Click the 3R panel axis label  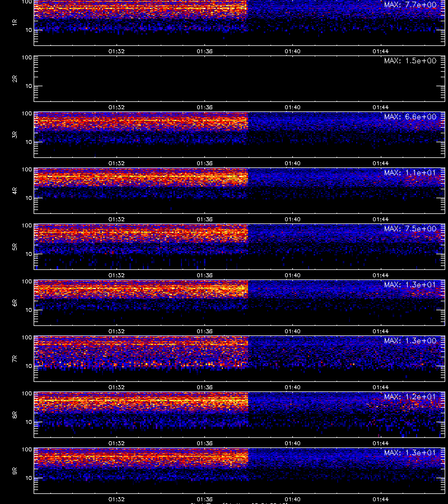pos(15,134)
